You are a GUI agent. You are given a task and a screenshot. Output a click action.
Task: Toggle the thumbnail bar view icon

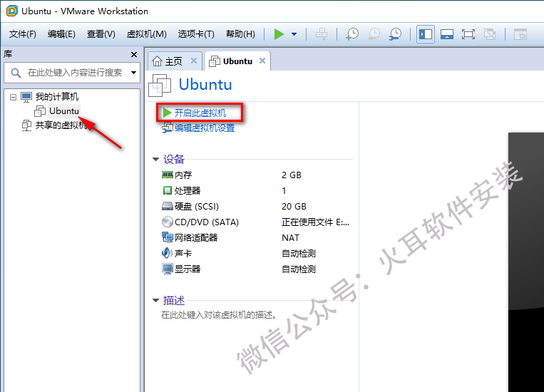(447, 34)
